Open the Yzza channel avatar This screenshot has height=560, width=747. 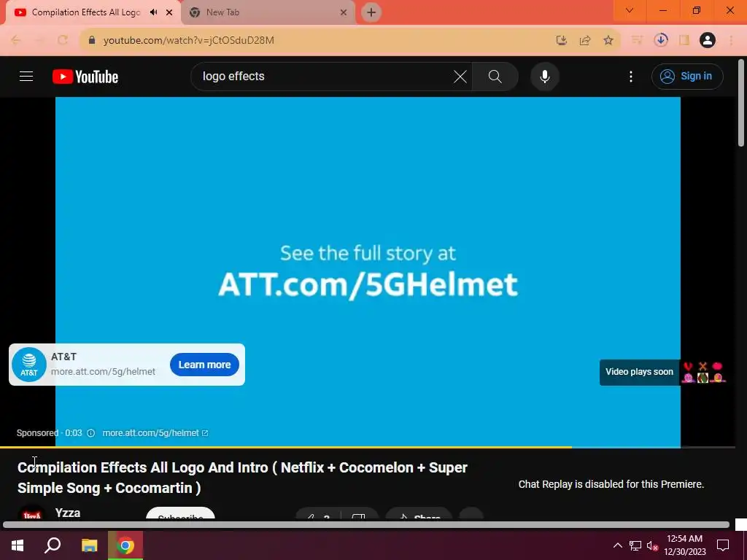point(31,514)
